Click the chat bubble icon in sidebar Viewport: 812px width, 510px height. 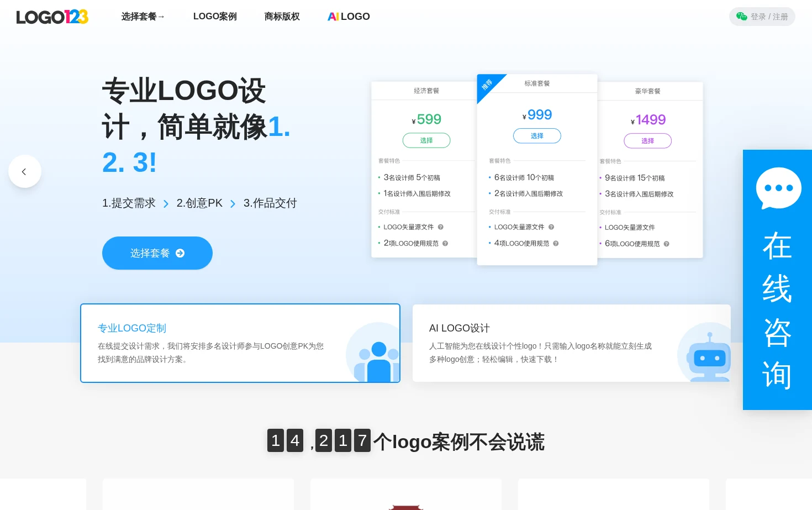tap(778, 188)
